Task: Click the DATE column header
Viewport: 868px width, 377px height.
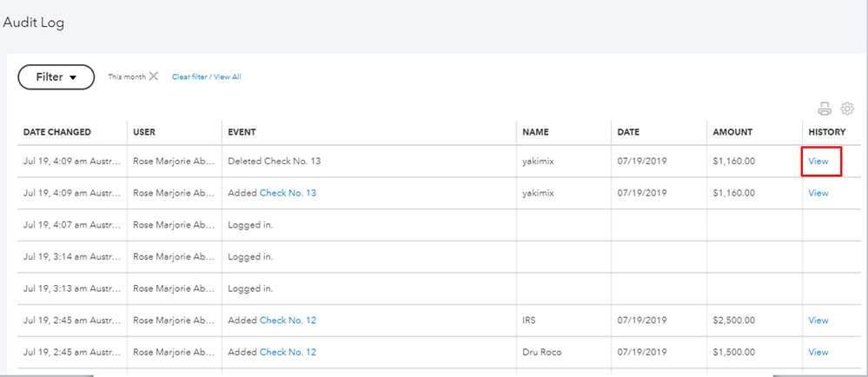Action: click(628, 132)
